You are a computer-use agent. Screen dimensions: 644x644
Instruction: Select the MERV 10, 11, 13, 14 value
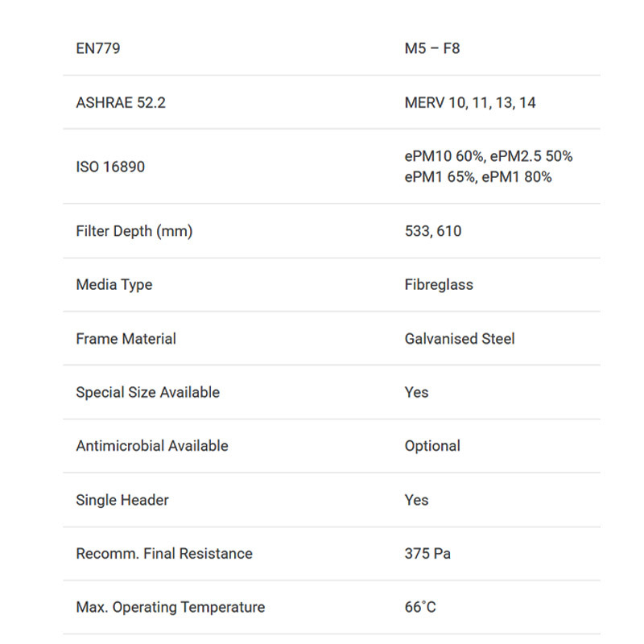(470, 103)
